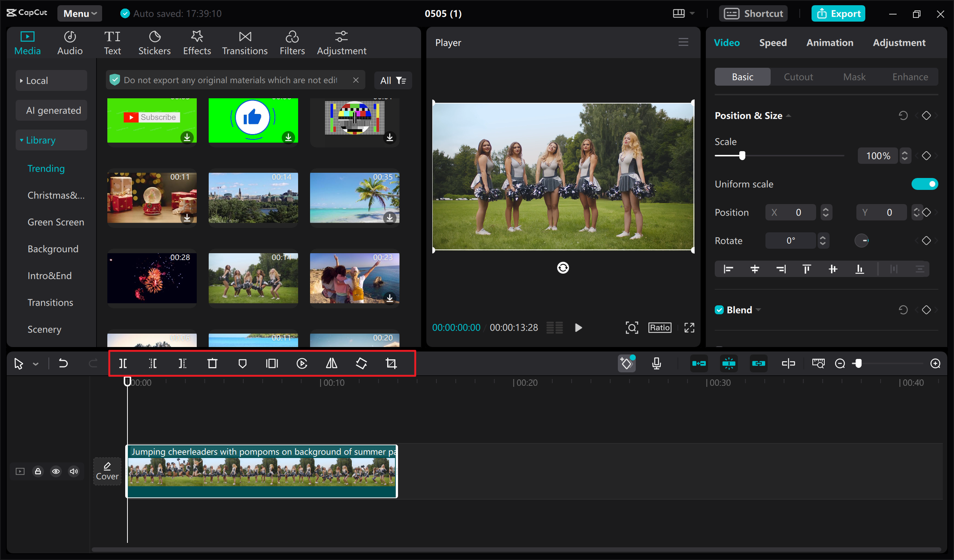Click the timeline preview thumbnail settings icon
Viewport: 954px width, 560px height.
818,364
